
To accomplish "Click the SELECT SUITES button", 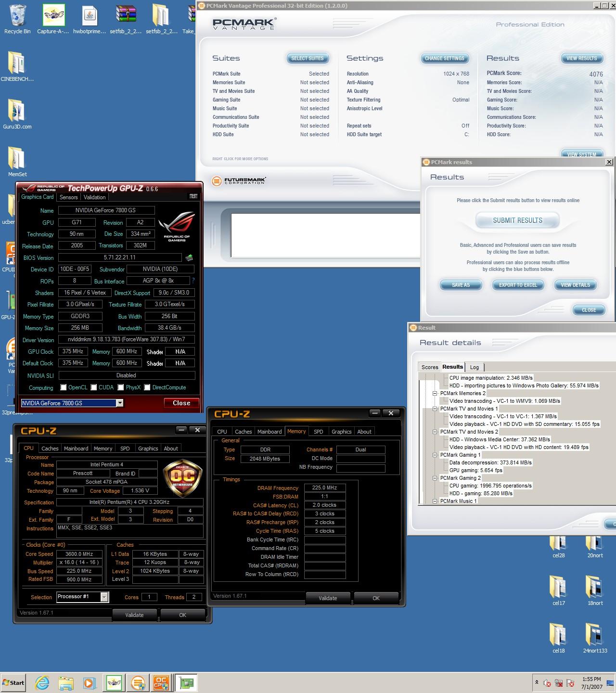I will [x=308, y=58].
